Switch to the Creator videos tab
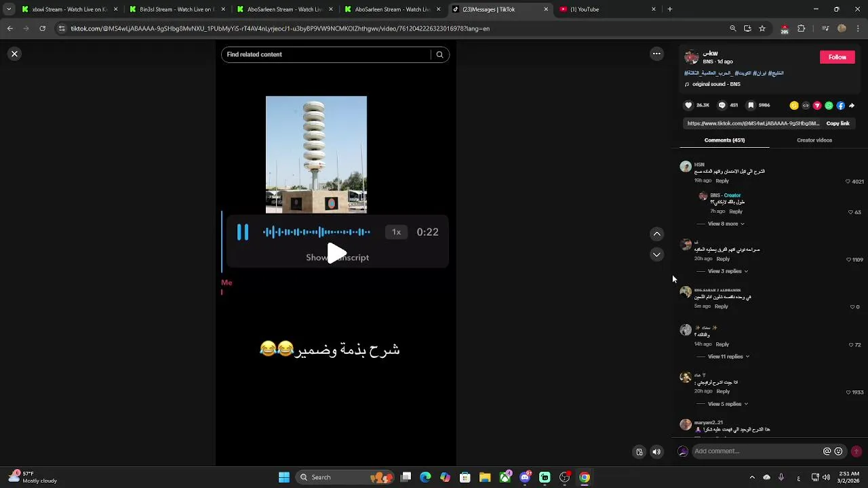This screenshot has height=488, width=868. tap(814, 140)
